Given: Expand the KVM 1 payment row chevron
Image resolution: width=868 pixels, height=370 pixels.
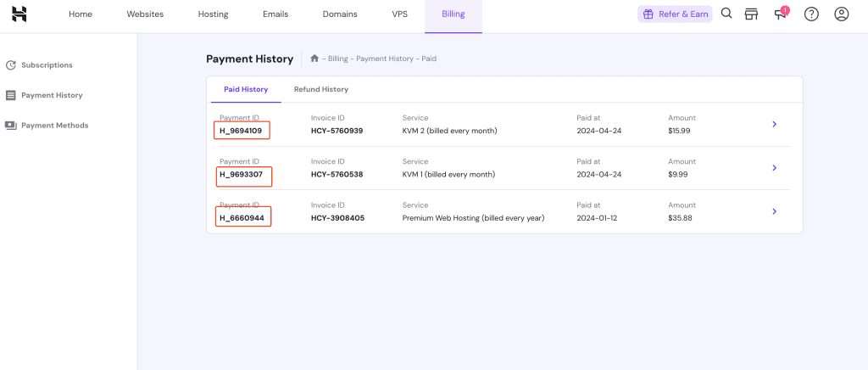Looking at the screenshot, I should coord(774,168).
